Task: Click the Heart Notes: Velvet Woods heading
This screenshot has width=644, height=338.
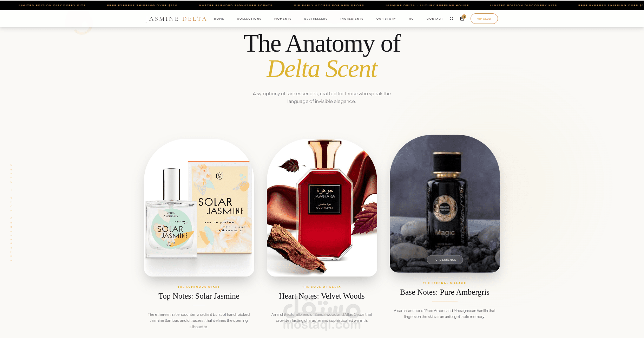Action: [322, 296]
